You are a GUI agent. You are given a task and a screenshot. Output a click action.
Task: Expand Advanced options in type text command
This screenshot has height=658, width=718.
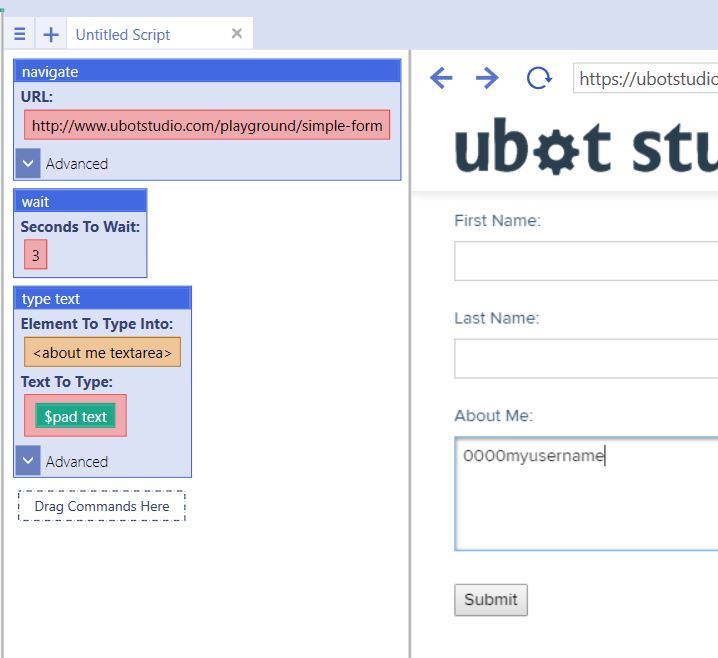pos(28,460)
